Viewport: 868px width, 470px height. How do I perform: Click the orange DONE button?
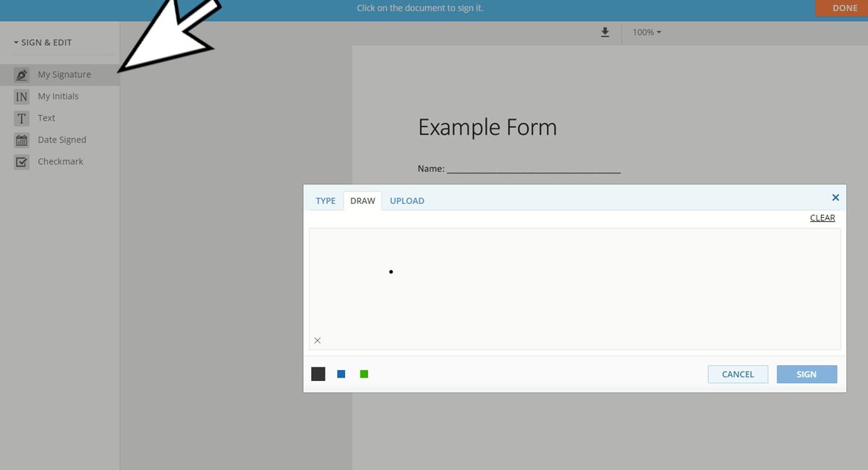[x=841, y=8]
